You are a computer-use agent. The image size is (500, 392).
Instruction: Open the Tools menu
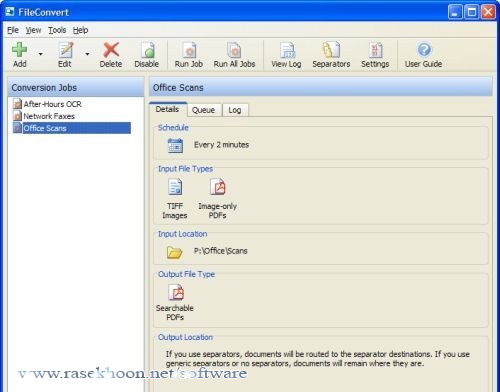(57, 30)
